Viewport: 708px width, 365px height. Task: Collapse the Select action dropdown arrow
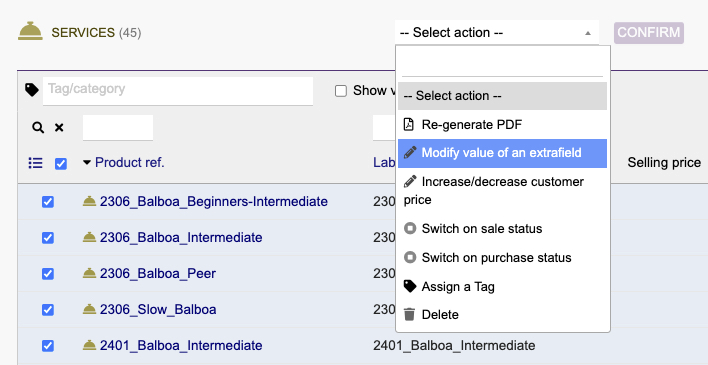coord(587,33)
